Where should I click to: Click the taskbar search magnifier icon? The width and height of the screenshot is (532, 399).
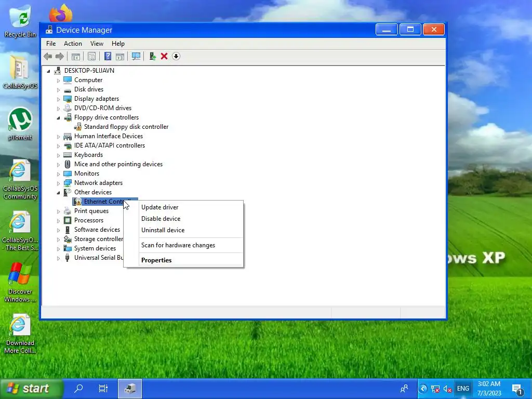(x=78, y=388)
